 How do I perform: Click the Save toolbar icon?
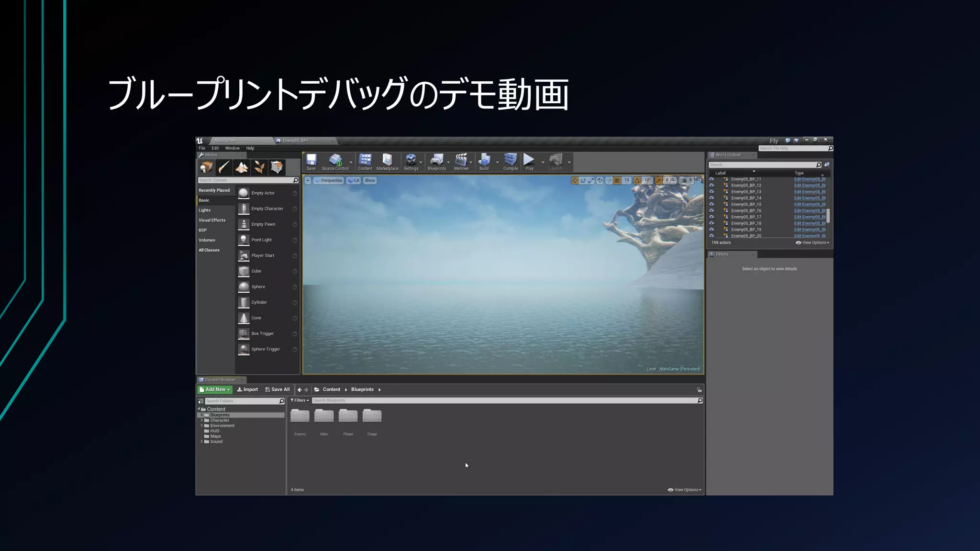tap(311, 162)
